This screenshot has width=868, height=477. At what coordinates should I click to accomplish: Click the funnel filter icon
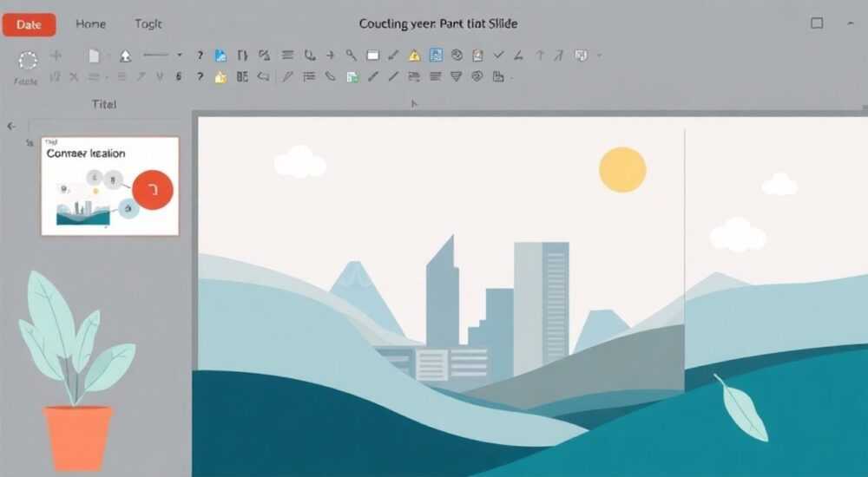coord(457,76)
